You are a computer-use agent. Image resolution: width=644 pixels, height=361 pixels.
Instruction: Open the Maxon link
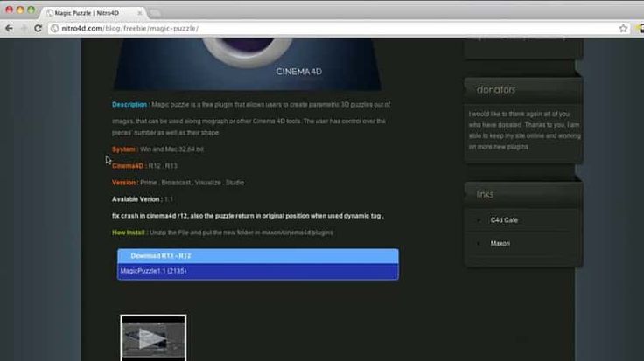click(x=500, y=244)
